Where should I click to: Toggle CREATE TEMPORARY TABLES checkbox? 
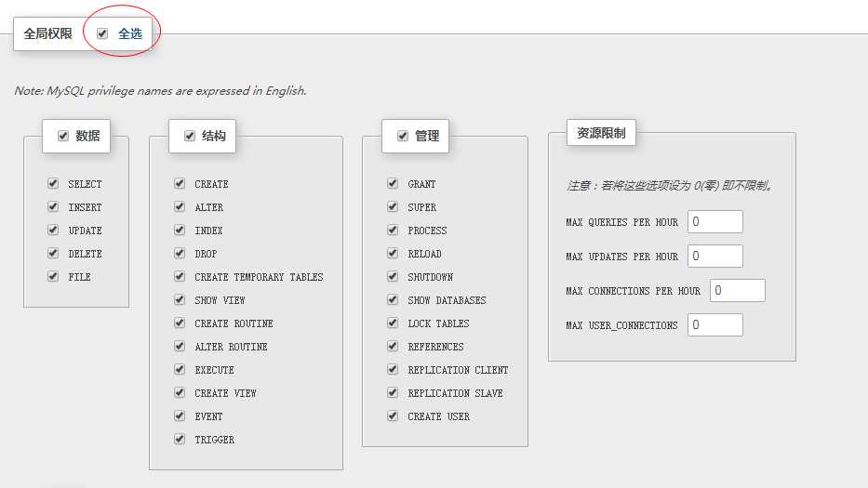180,276
